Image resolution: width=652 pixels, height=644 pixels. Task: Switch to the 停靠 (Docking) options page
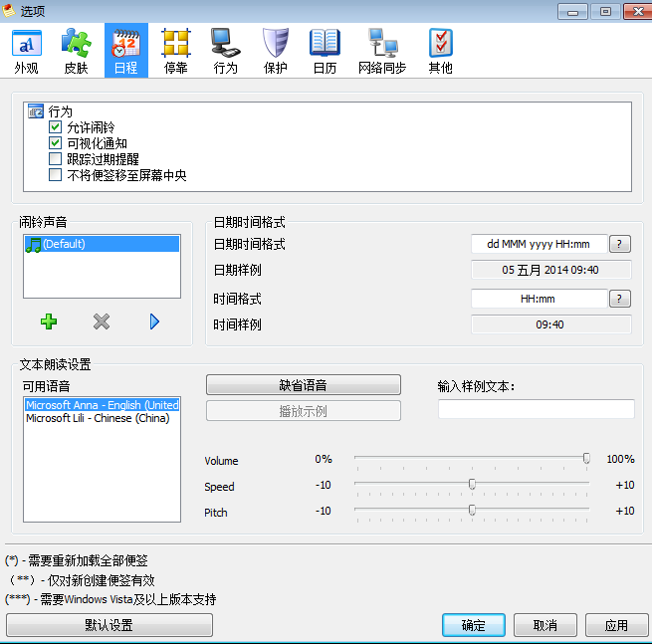176,51
